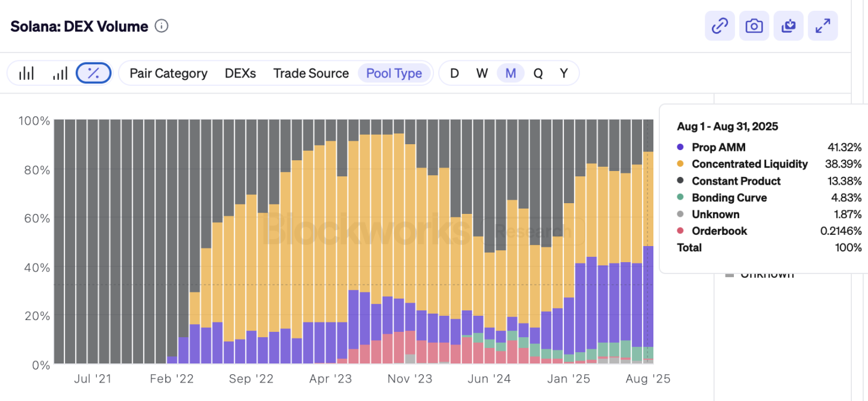
Task: Copy the chart link with the chain-link icon
Action: coord(720,26)
